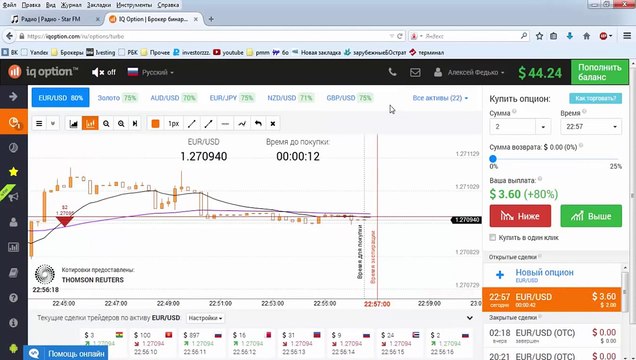Image resolution: width=636 pixels, height=360 pixels.
Task: Collapse the trader deals panel chevron
Action: click(x=469, y=318)
